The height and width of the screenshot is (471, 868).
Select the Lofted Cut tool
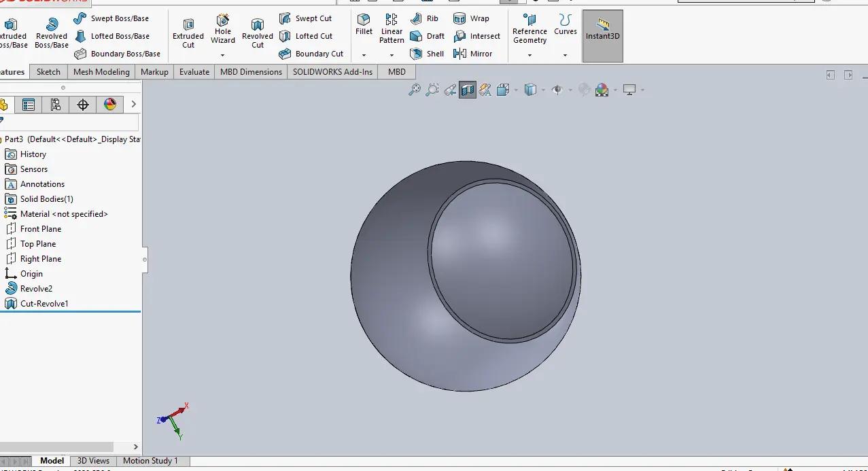click(x=306, y=36)
